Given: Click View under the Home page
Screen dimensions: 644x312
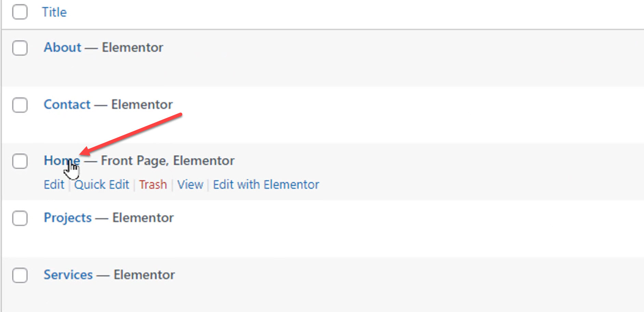Looking at the screenshot, I should click(190, 185).
